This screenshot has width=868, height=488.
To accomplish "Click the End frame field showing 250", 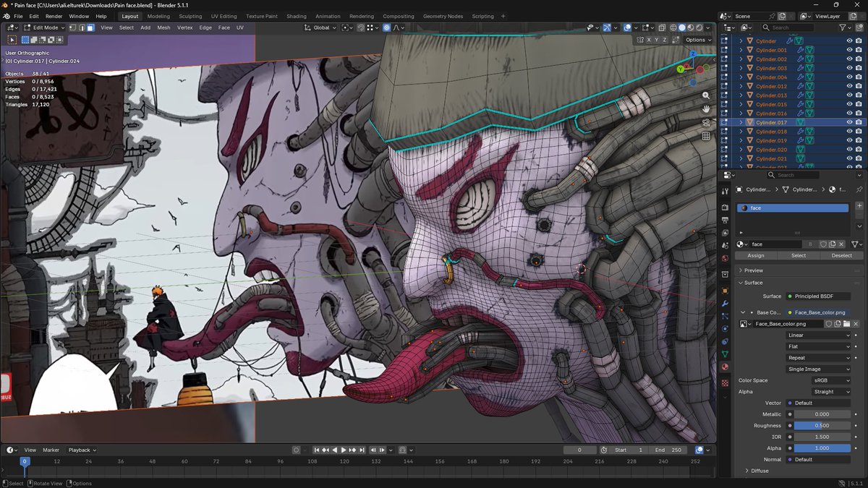I will point(670,450).
